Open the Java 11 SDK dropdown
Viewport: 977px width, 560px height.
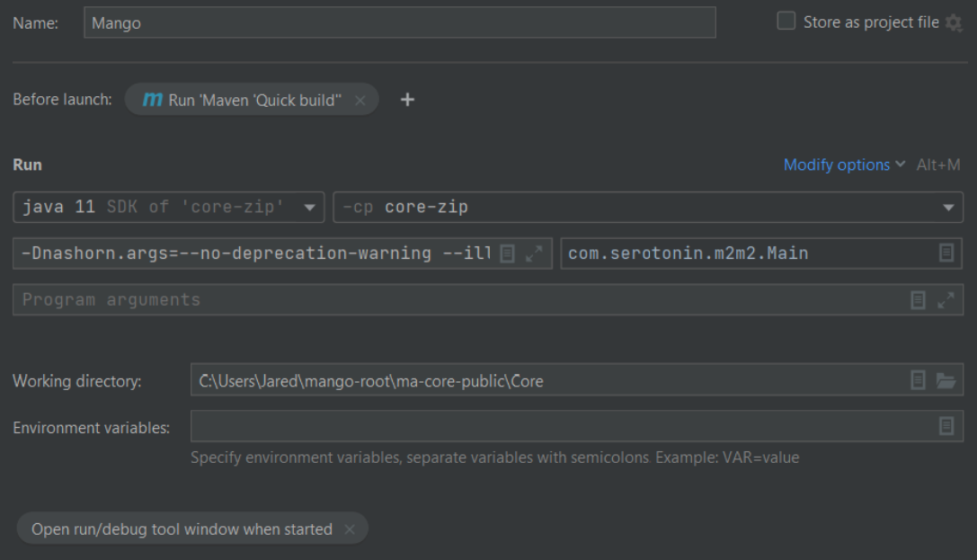(x=168, y=208)
